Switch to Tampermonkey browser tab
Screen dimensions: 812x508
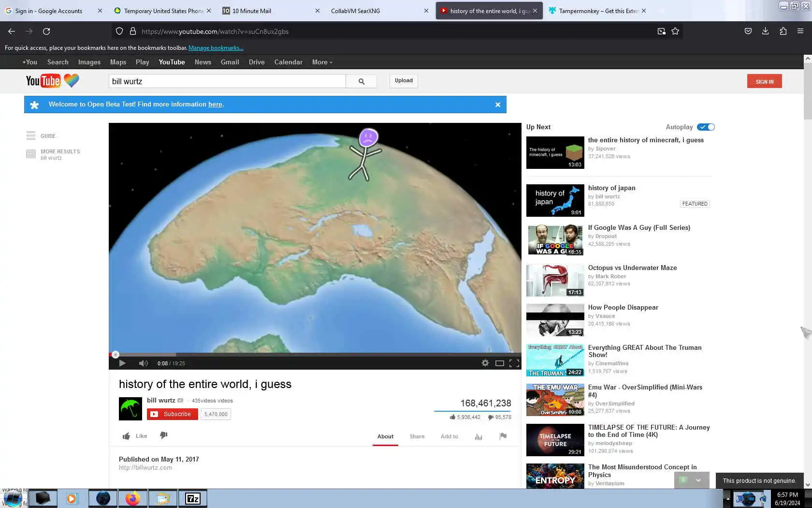tap(597, 11)
